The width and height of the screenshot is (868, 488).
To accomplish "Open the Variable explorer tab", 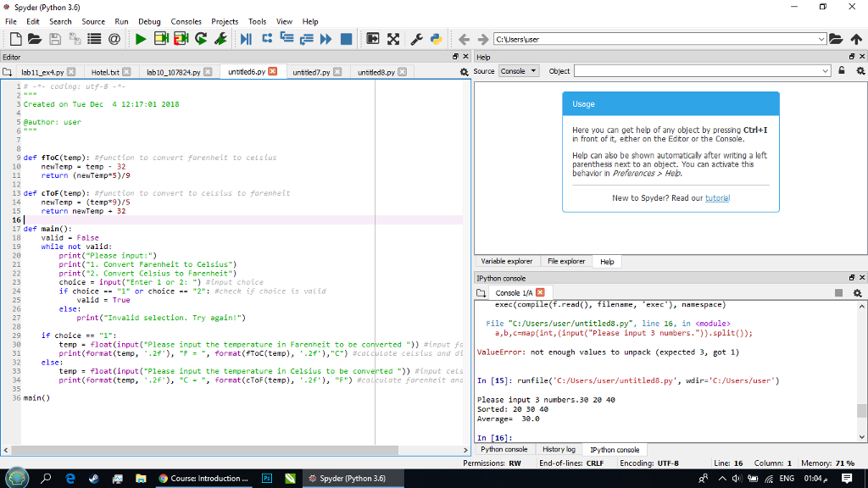I will [507, 261].
